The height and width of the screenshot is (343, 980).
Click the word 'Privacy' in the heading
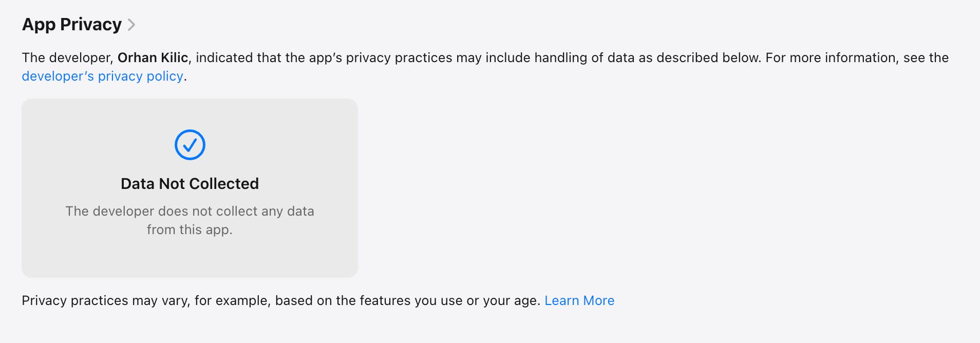click(x=91, y=25)
